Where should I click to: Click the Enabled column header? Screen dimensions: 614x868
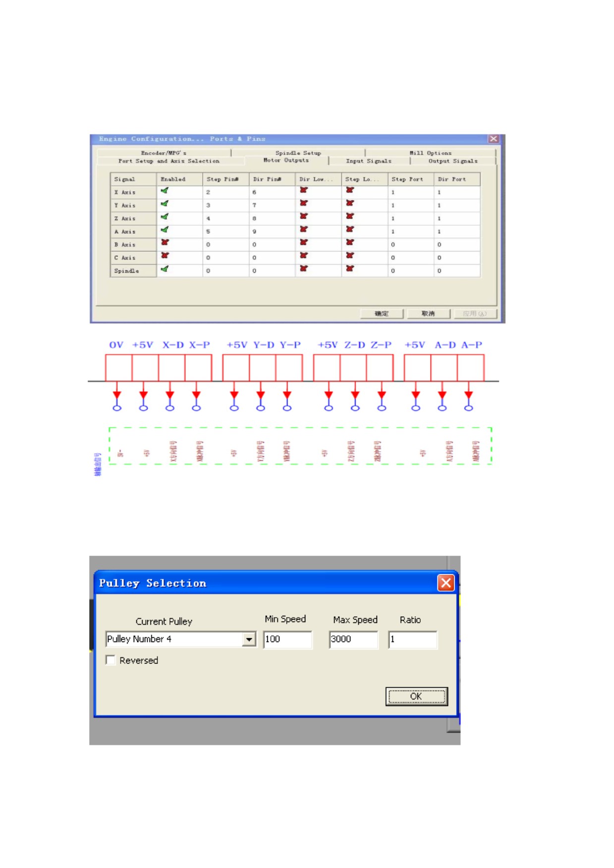coord(179,179)
